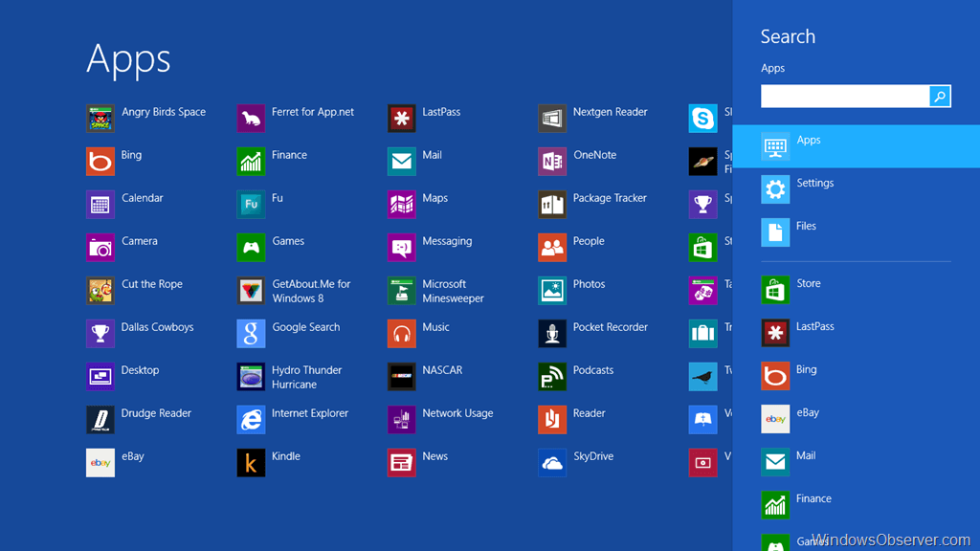Pick Bing from the search pane list
This screenshot has width=980, height=551.
pos(806,375)
